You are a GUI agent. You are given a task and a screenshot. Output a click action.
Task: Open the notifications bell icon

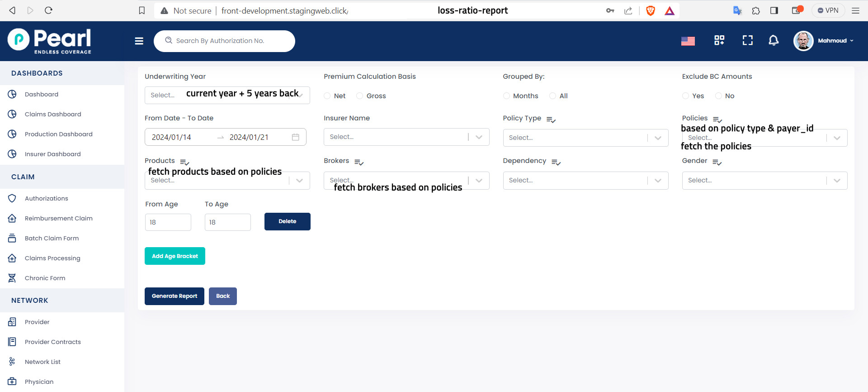[774, 41]
